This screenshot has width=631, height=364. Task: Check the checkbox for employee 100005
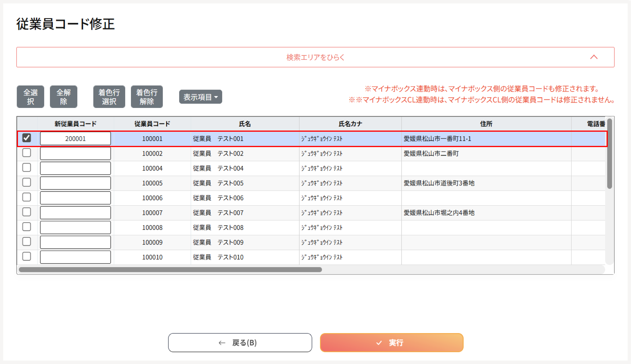pos(27,182)
